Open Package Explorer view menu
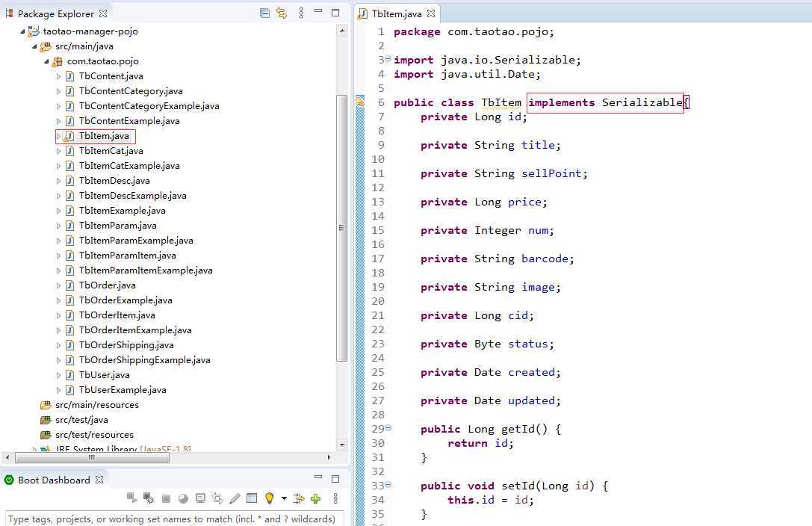Viewport: 812px width, 526px height. tap(301, 13)
